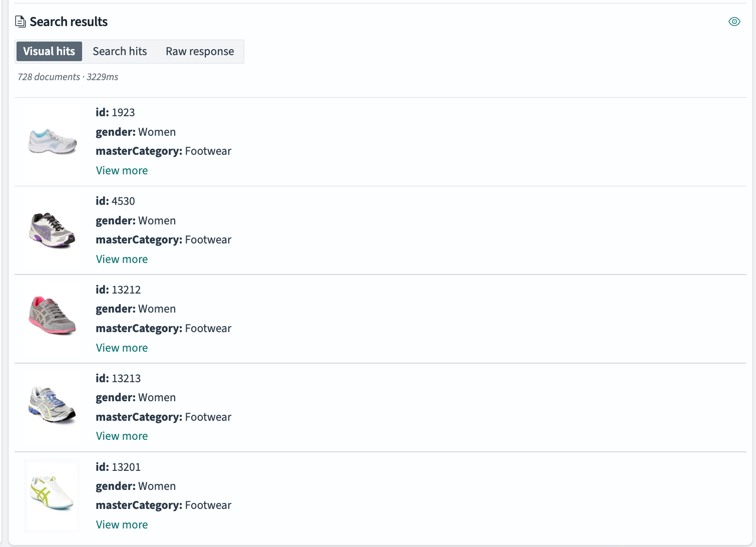This screenshot has height=547, width=756.
Task: Click the Search results document icon
Action: [21, 22]
